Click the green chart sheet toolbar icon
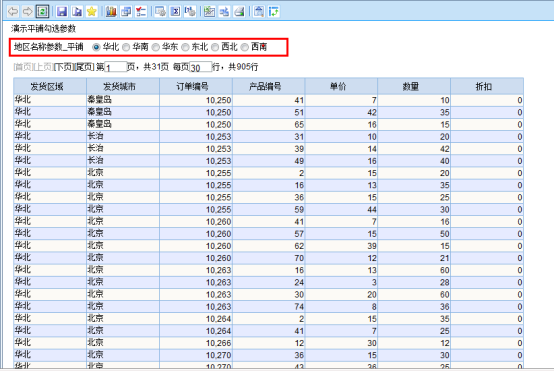Screen dimensions: 554x371 pos(209,12)
